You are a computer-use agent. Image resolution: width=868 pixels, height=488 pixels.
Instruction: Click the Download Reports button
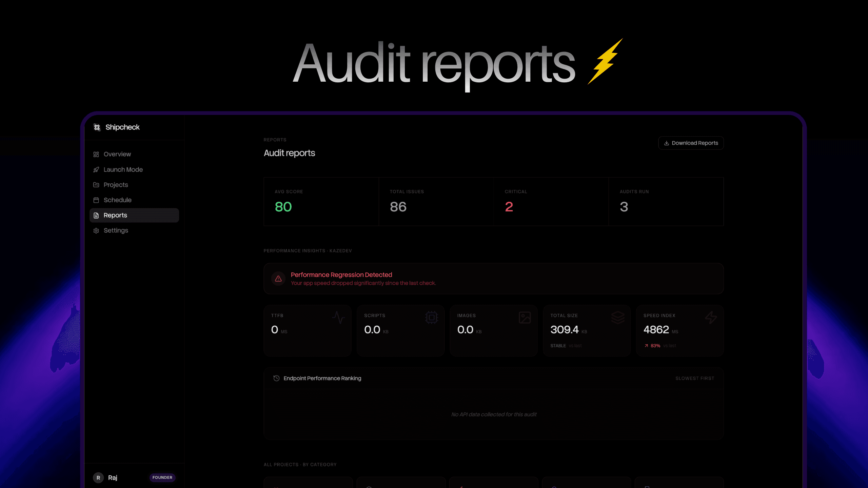point(691,143)
